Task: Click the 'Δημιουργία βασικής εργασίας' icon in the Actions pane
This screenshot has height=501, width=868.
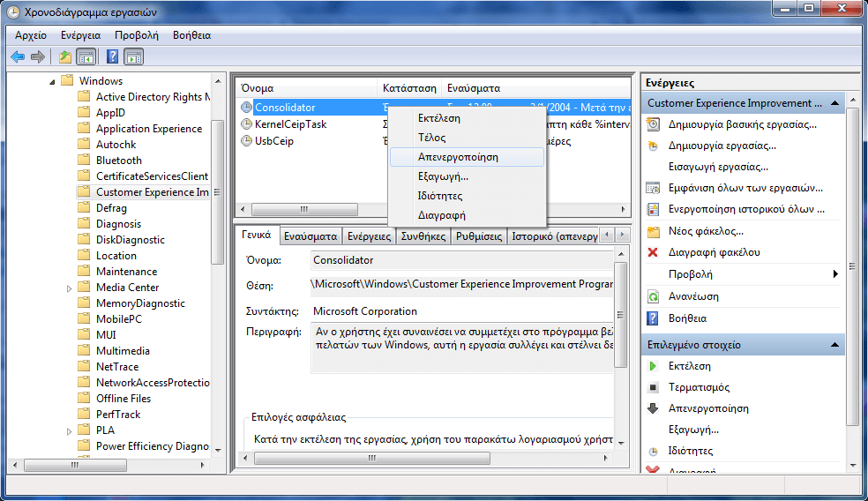Action: tap(653, 124)
